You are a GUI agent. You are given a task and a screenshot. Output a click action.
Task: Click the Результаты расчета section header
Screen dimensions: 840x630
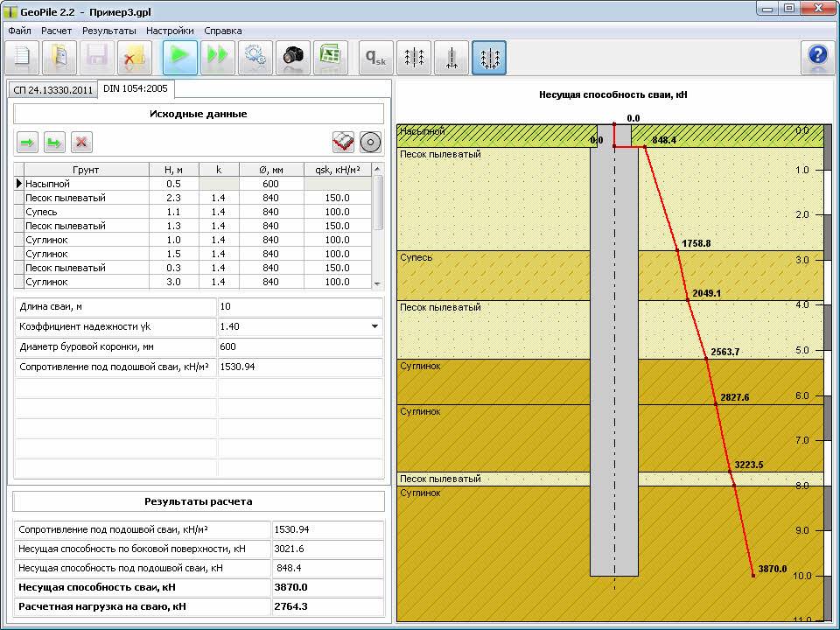199,501
